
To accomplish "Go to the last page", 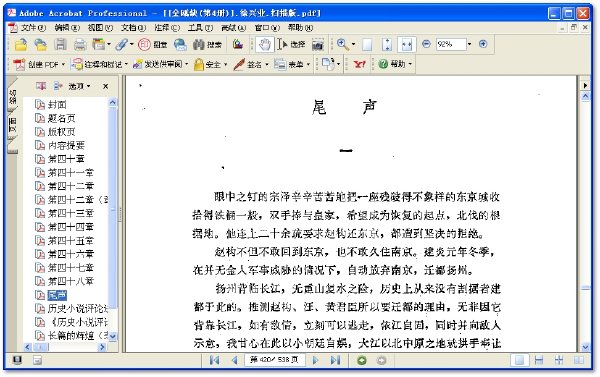I will [x=335, y=361].
